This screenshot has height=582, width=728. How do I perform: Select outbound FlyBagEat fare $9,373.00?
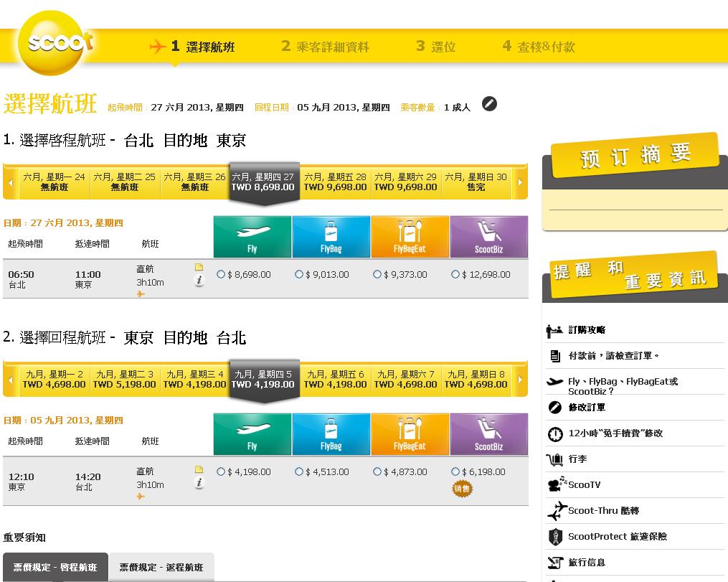coord(377,275)
